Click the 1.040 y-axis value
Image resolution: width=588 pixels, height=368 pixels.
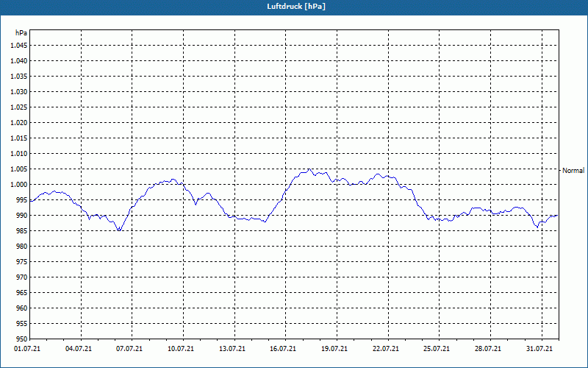click(x=19, y=61)
